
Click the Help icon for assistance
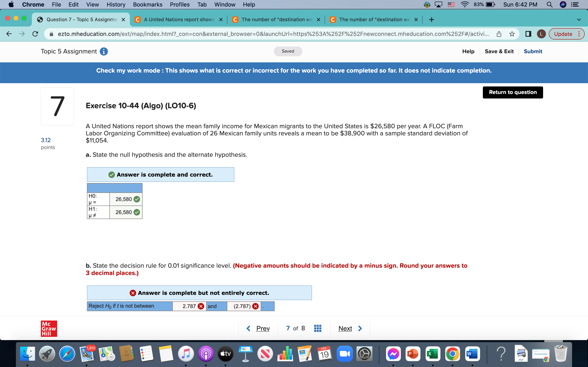(469, 51)
